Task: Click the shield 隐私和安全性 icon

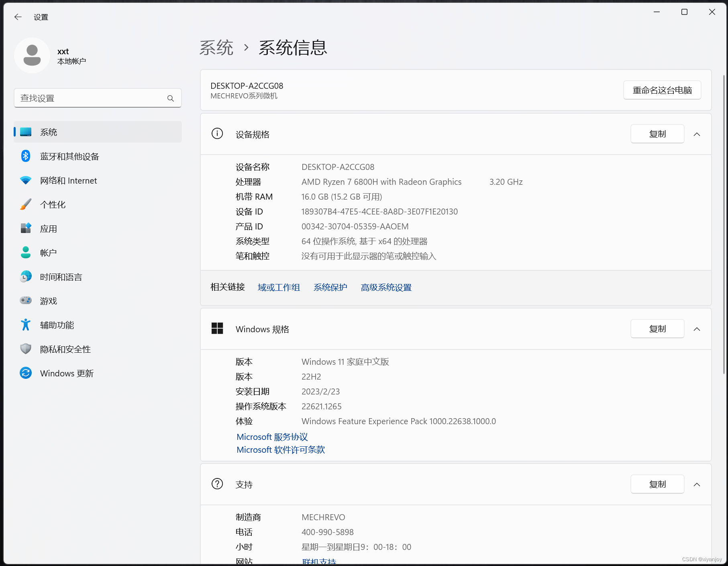Action: click(26, 349)
